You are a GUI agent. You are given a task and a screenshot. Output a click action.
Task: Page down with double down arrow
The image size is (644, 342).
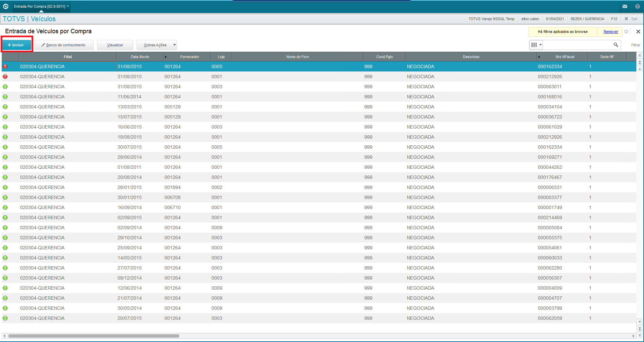pyautogui.click(x=640, y=329)
